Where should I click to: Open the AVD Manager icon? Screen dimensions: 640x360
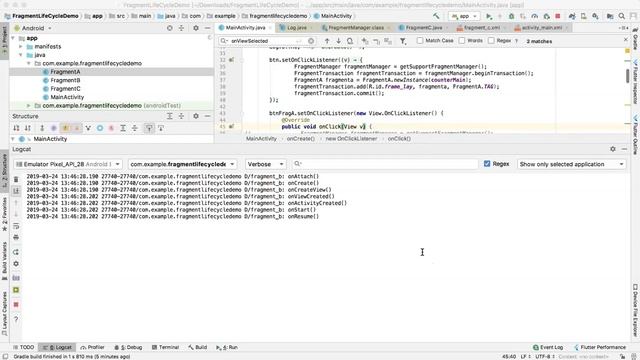(584, 16)
